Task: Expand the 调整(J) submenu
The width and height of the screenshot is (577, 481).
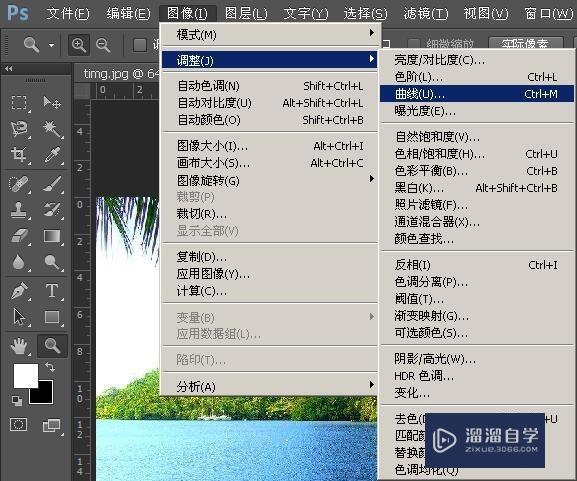Action: coord(270,60)
